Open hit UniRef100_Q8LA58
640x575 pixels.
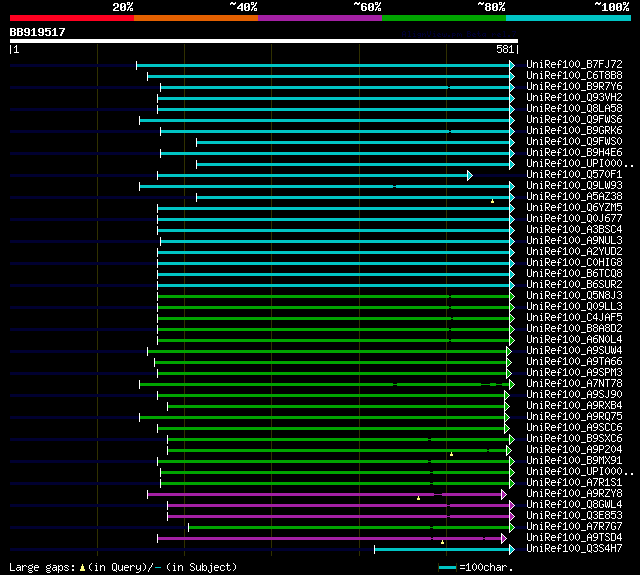(574, 109)
